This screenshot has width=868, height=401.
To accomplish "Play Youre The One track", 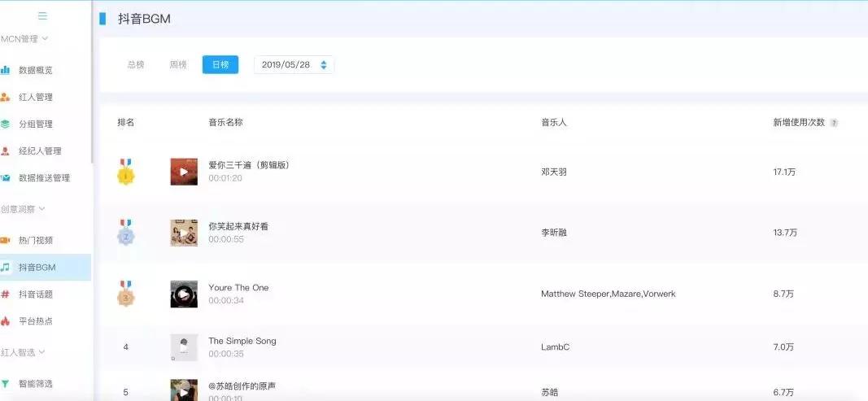I will pos(184,294).
